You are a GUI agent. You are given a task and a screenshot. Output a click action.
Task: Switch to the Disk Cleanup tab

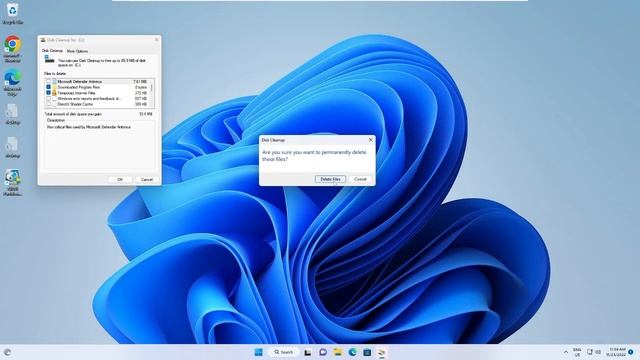pyautogui.click(x=52, y=51)
